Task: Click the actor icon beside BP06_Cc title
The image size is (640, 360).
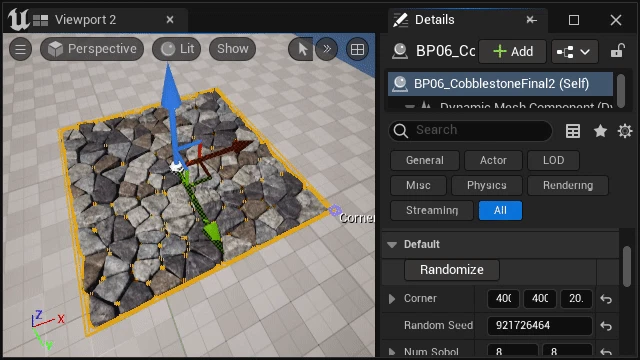Action: (400, 51)
